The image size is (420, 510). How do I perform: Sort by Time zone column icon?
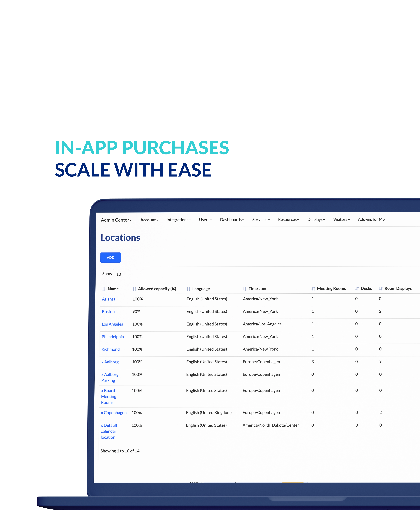[x=245, y=289]
